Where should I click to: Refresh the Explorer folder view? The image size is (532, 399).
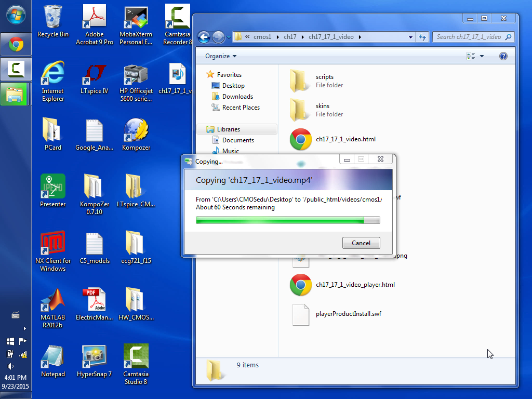point(422,37)
